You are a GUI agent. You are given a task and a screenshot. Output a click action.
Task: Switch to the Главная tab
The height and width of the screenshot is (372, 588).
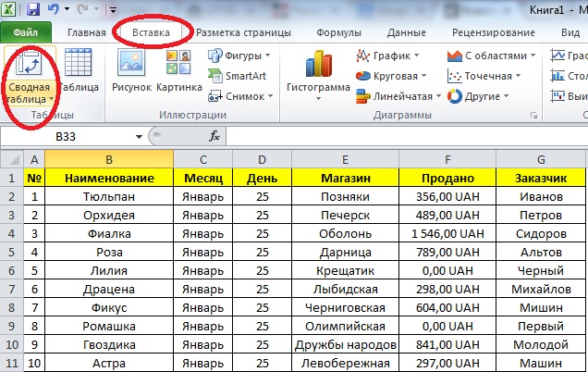click(87, 32)
